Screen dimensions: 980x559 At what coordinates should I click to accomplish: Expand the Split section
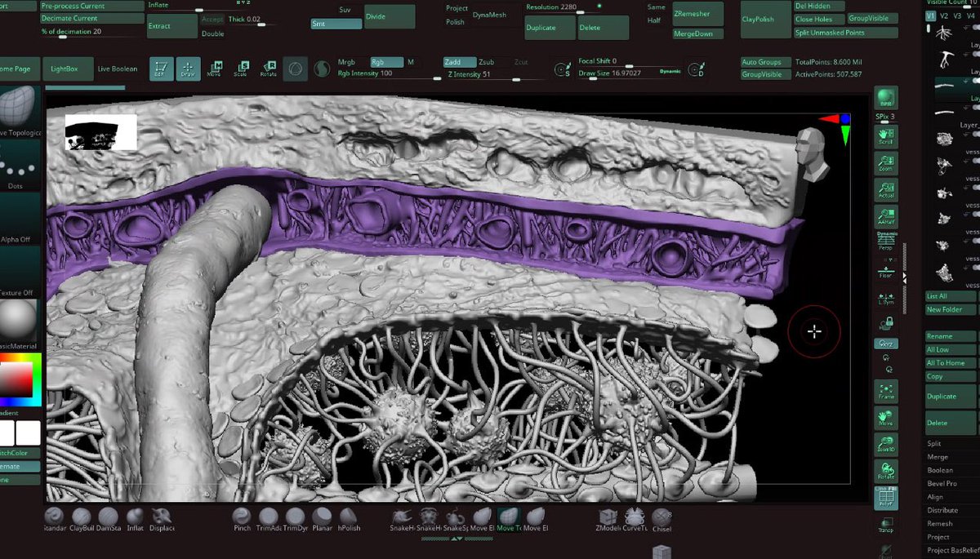click(x=934, y=444)
